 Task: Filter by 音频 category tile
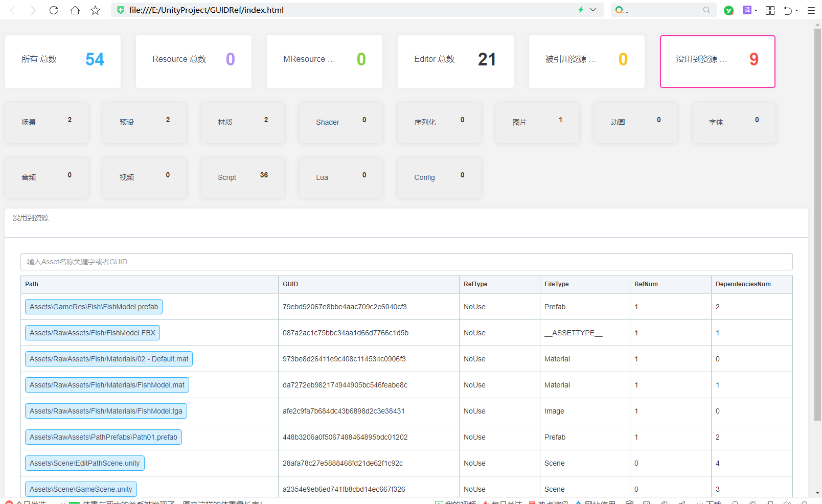point(47,178)
